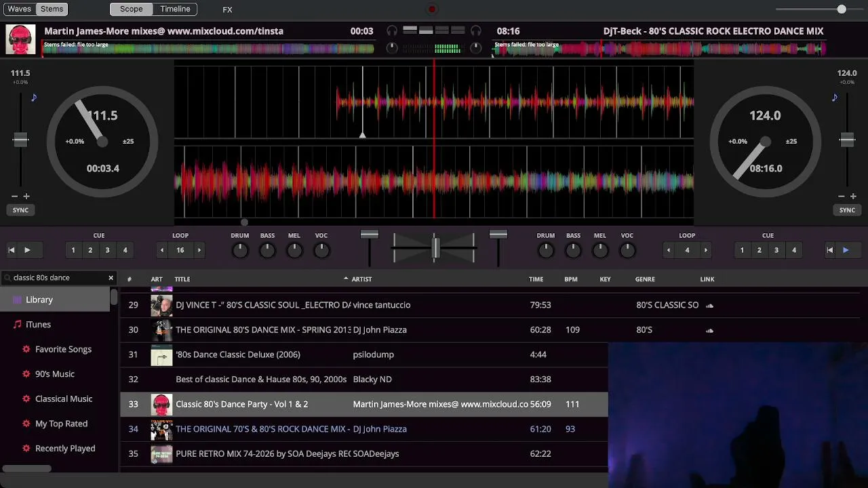The height and width of the screenshot is (488, 868).
Task: Decrease the right deck loop length arrow
Action: click(669, 250)
